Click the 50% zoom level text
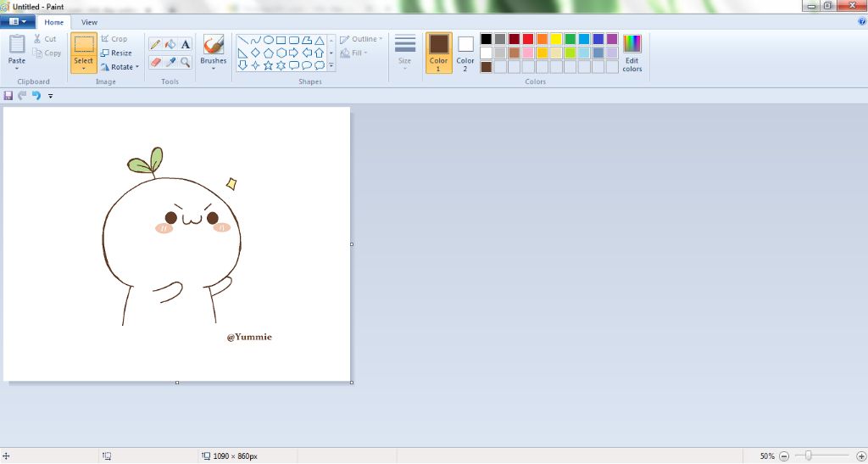Image resolution: width=868 pixels, height=464 pixels. point(767,456)
